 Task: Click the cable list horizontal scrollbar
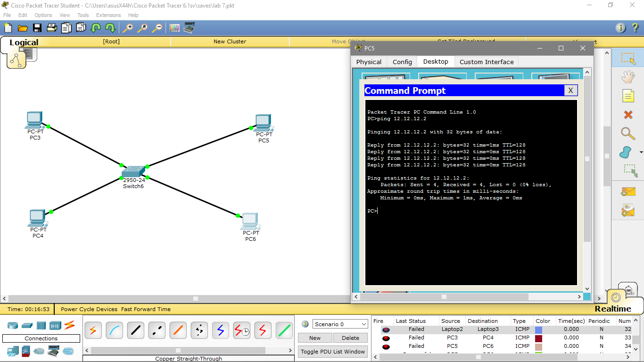(x=189, y=350)
